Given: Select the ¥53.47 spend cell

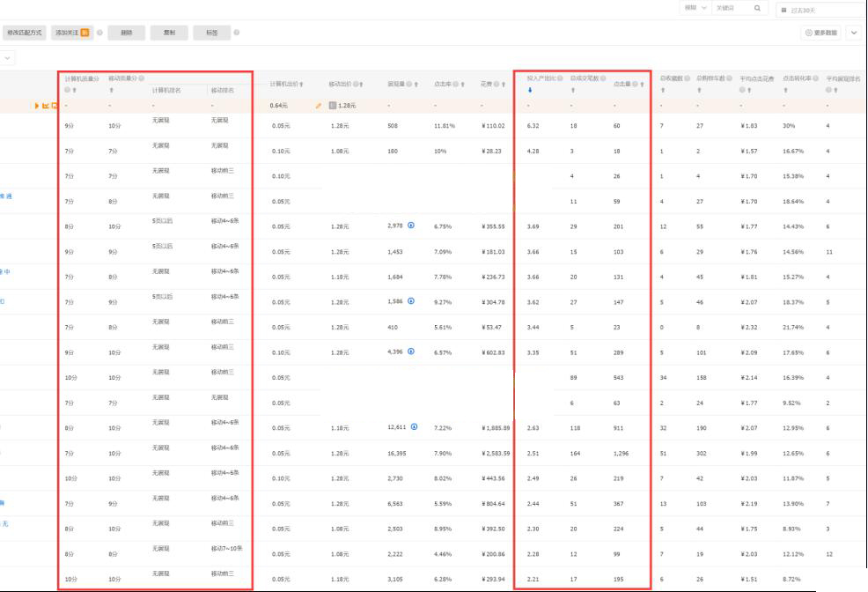Looking at the screenshot, I should (x=491, y=328).
